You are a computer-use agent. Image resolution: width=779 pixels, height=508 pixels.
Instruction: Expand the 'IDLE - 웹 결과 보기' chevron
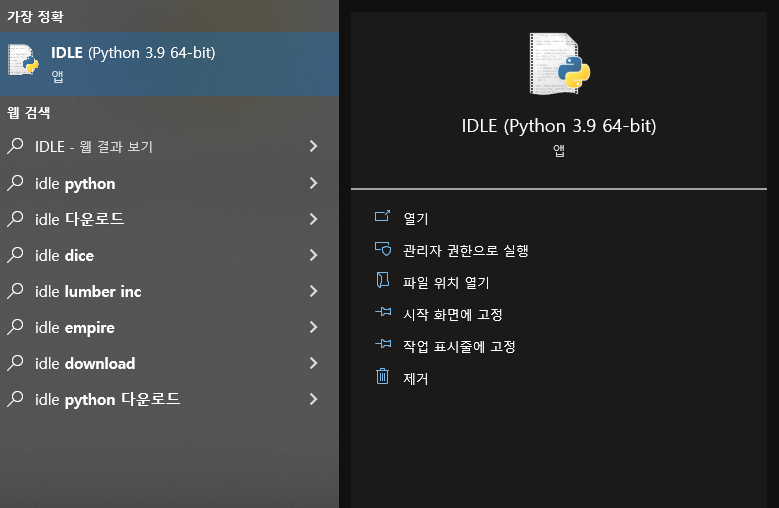313,146
